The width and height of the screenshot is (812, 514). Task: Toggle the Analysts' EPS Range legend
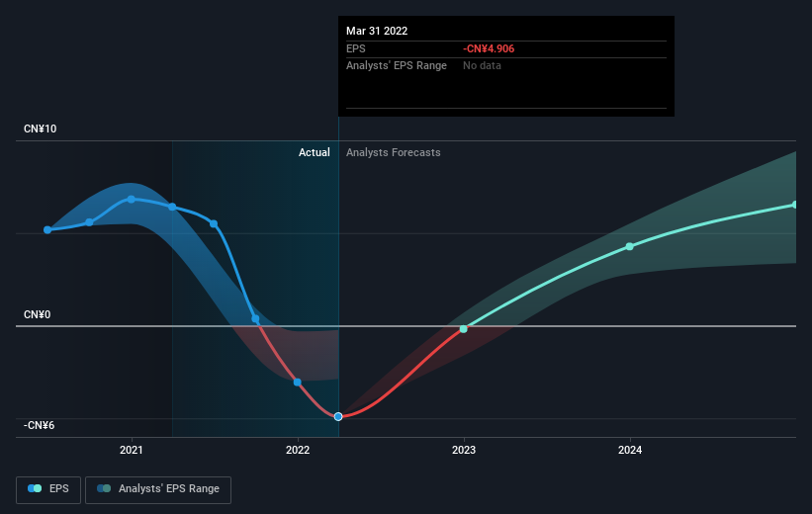pos(158,489)
